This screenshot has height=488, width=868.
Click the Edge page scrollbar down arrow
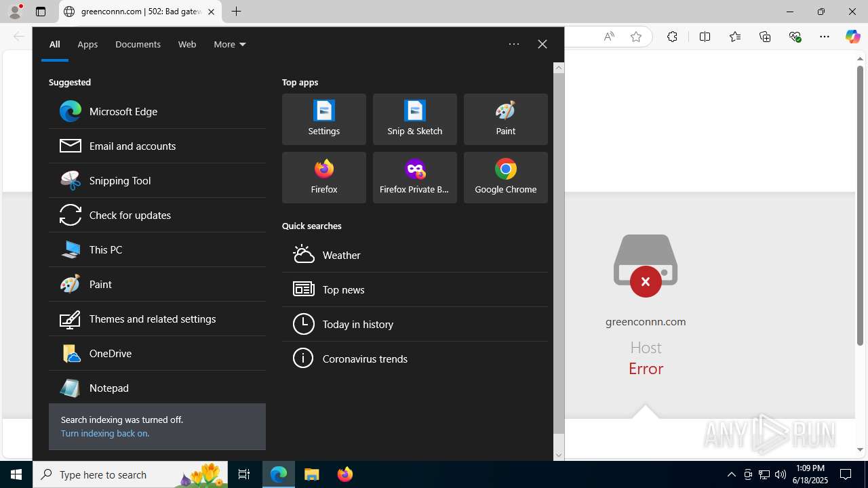point(860,450)
